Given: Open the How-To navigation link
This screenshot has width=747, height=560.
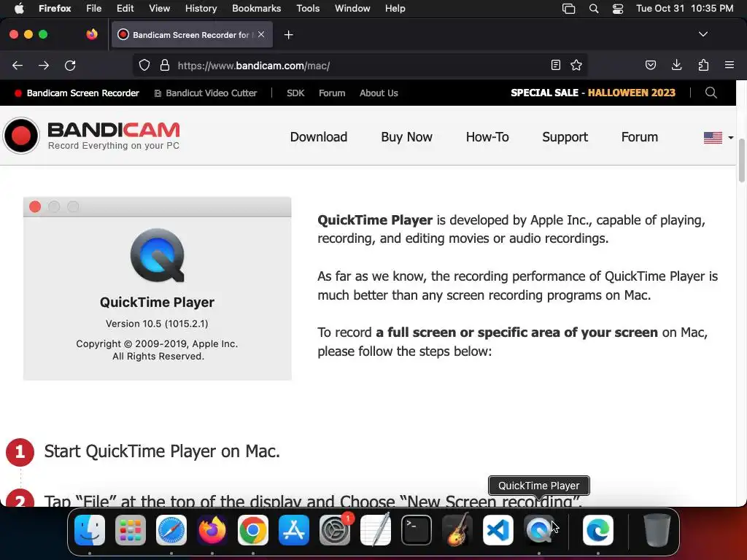Looking at the screenshot, I should (x=487, y=137).
